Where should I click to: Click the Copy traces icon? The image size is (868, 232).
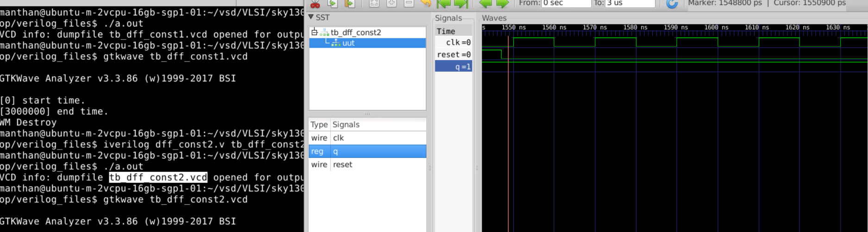coord(332,4)
